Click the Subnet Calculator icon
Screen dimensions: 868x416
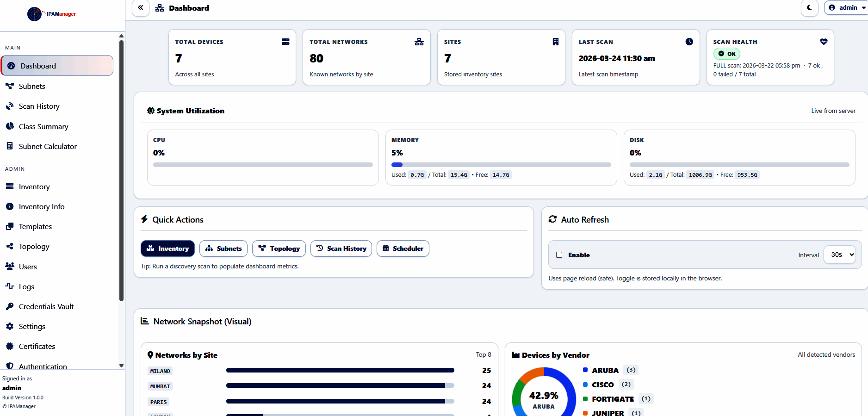coord(10,146)
